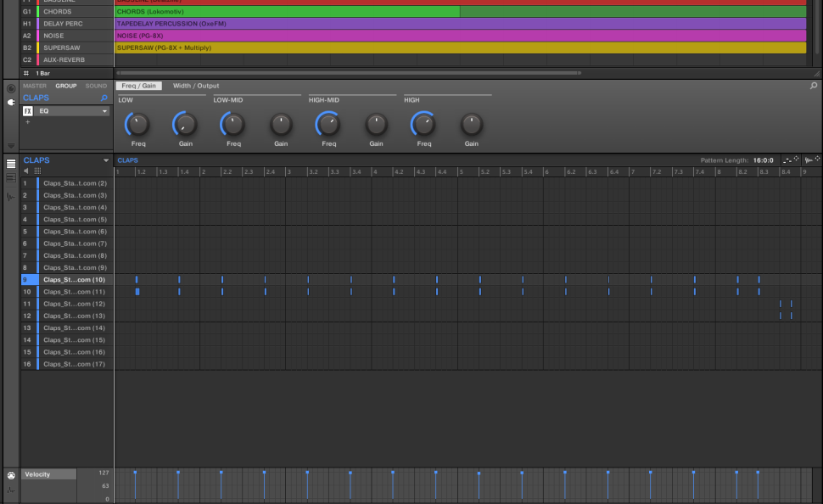Select the Plug-in icon in control area
Screen dimensions: 823x504
click(x=11, y=102)
